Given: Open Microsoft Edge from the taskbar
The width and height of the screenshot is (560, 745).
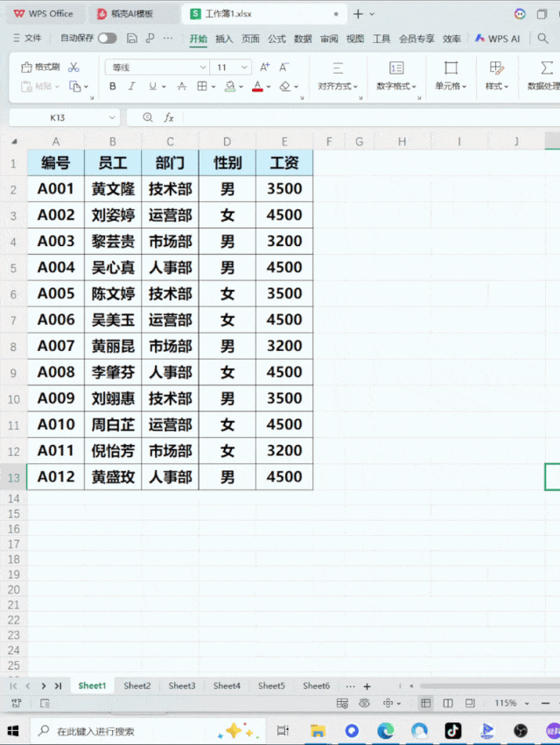Looking at the screenshot, I should coord(385,731).
